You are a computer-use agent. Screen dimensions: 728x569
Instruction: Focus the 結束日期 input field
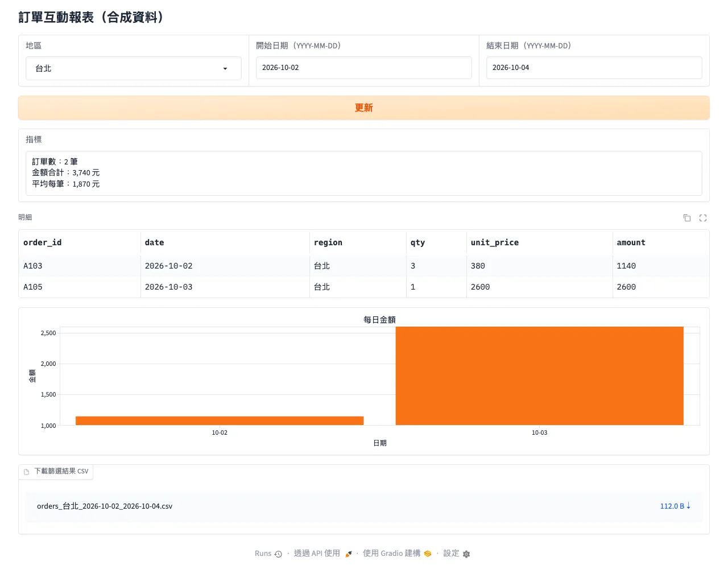594,68
